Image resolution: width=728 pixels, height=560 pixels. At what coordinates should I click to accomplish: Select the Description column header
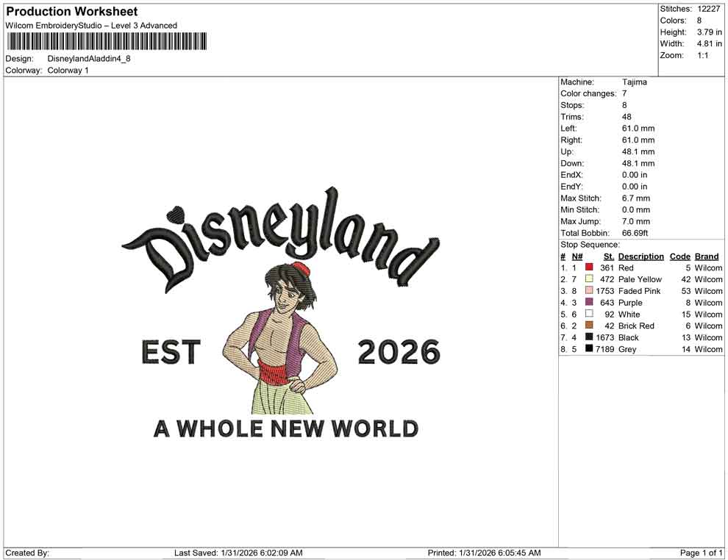point(640,256)
